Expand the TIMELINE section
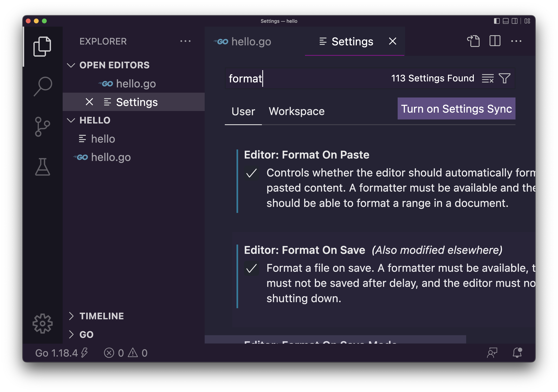The height and width of the screenshot is (392, 558). tap(102, 316)
